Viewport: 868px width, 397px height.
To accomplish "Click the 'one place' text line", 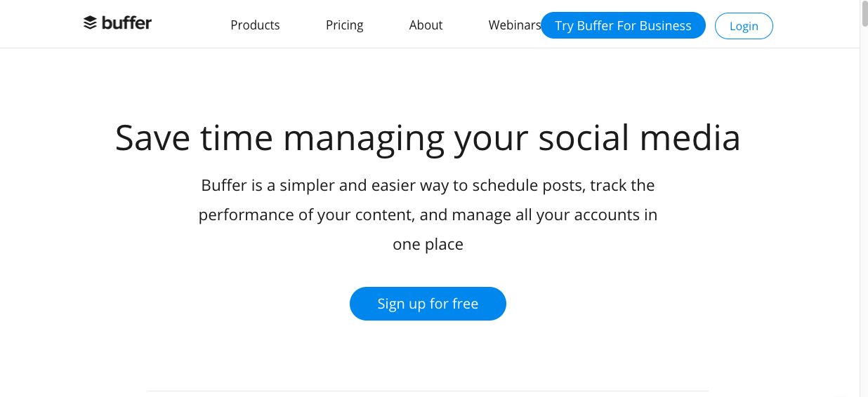I will coord(428,245).
